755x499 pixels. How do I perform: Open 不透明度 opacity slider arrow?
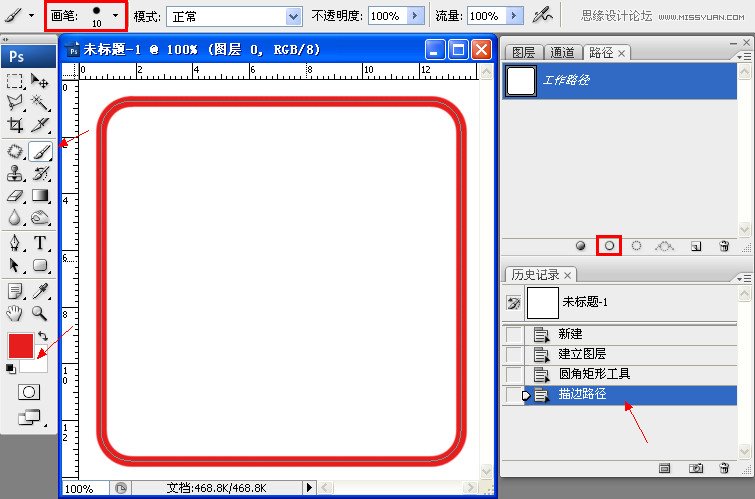(x=415, y=16)
